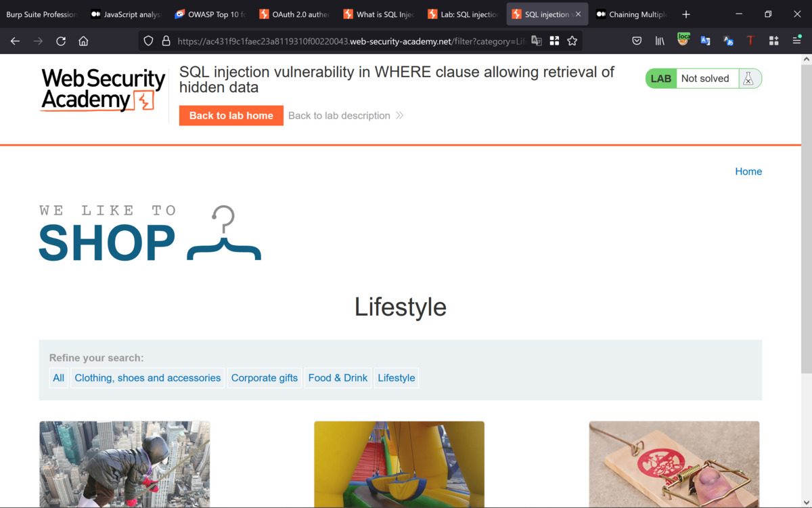
Task: Click the page vertical scrollbar
Action: tap(806, 219)
